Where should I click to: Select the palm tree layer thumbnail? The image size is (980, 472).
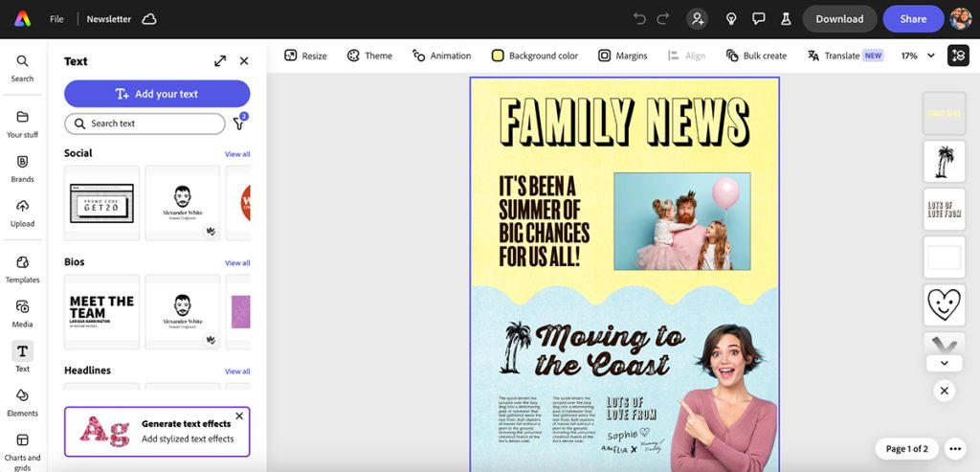tap(945, 161)
